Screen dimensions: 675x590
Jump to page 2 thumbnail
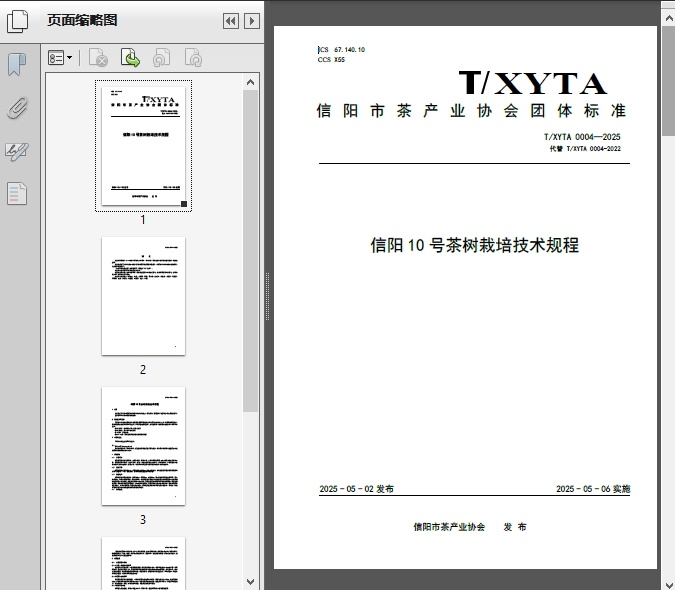[x=143, y=296]
